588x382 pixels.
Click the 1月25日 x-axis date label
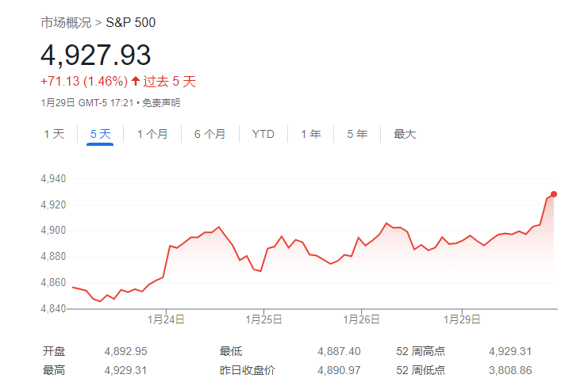[x=263, y=319]
